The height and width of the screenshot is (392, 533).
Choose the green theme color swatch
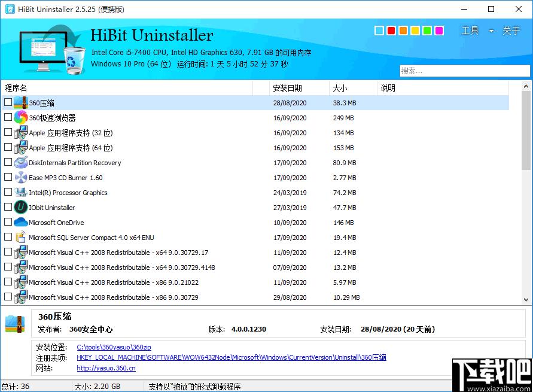427,31
